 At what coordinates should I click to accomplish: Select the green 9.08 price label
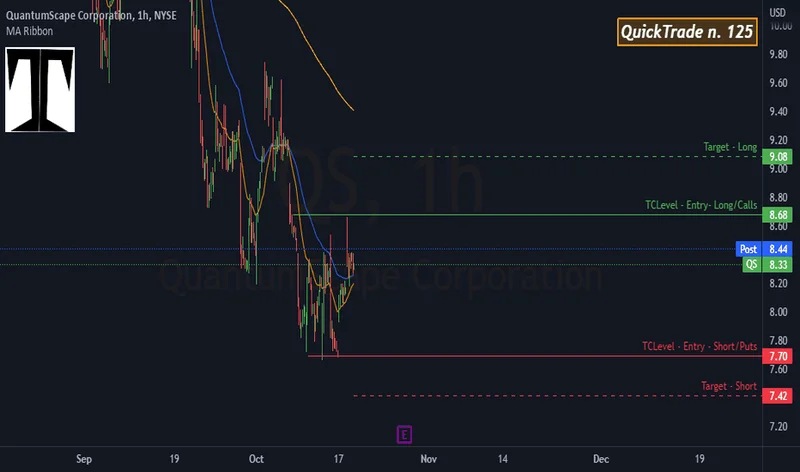(x=776, y=157)
